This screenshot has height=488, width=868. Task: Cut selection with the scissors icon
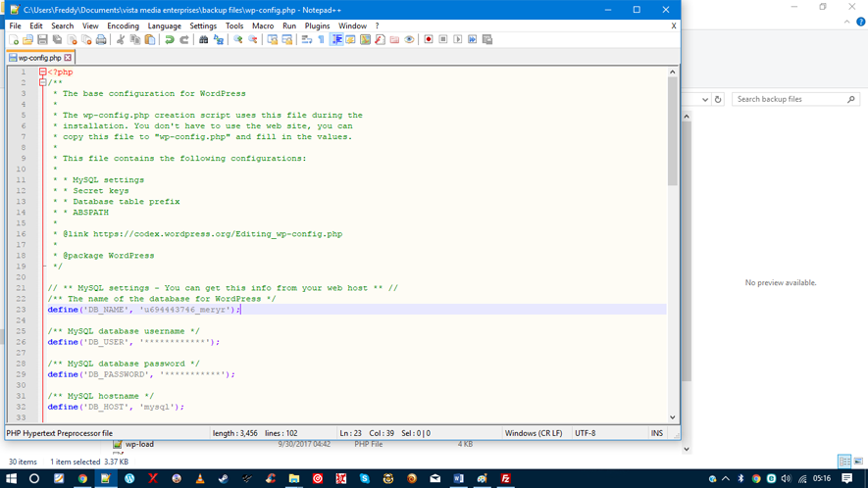point(120,39)
